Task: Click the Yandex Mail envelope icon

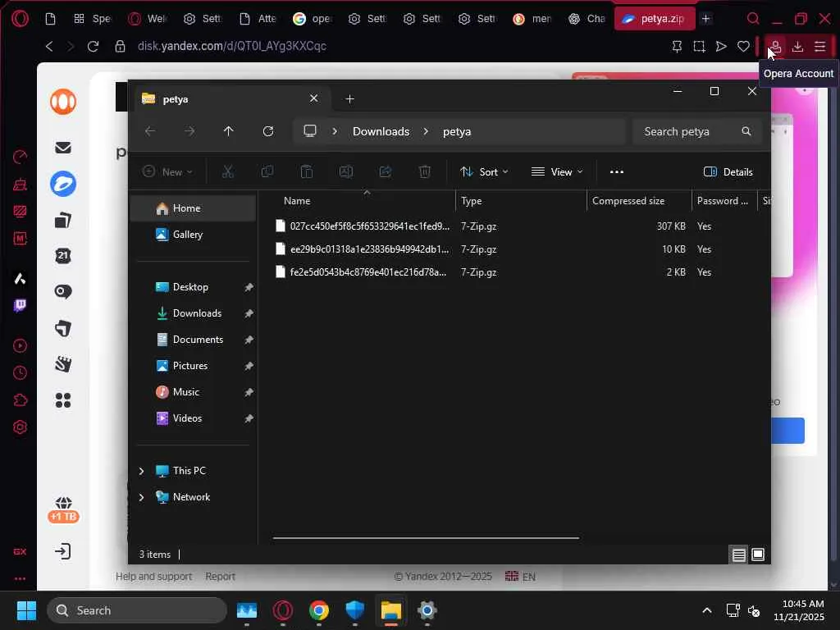Action: (63, 148)
